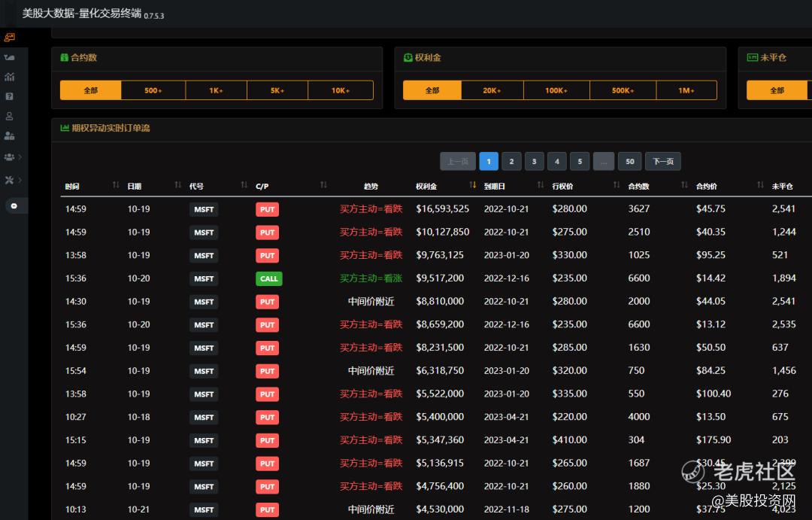812x520 pixels.
Task: Go to page 5 of results
Action: [x=580, y=161]
